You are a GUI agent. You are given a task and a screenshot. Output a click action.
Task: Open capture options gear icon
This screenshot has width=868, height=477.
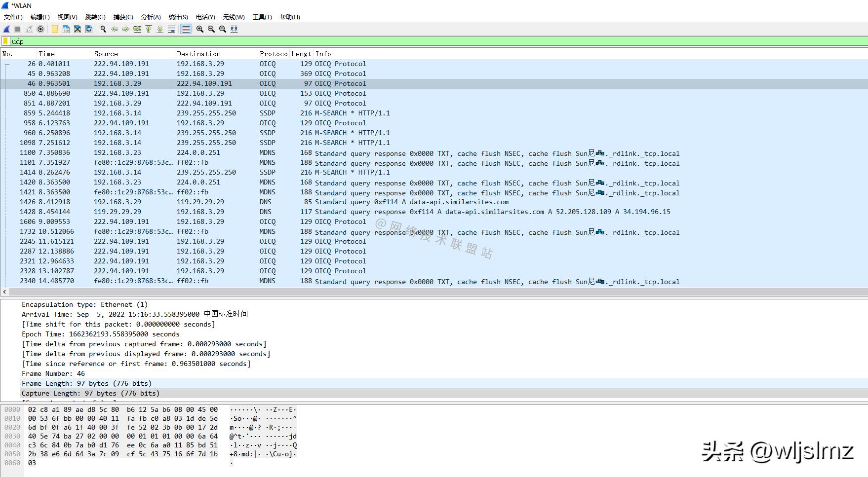click(40, 29)
